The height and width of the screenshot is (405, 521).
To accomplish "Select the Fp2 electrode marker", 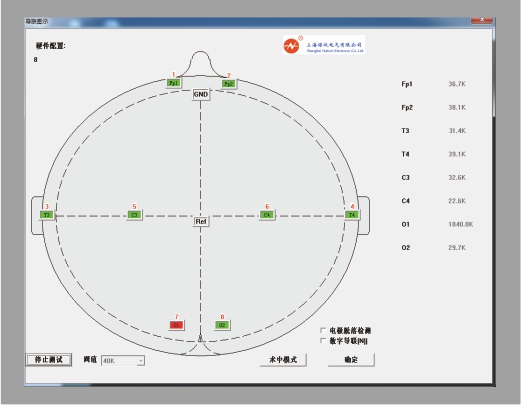I will [x=229, y=84].
